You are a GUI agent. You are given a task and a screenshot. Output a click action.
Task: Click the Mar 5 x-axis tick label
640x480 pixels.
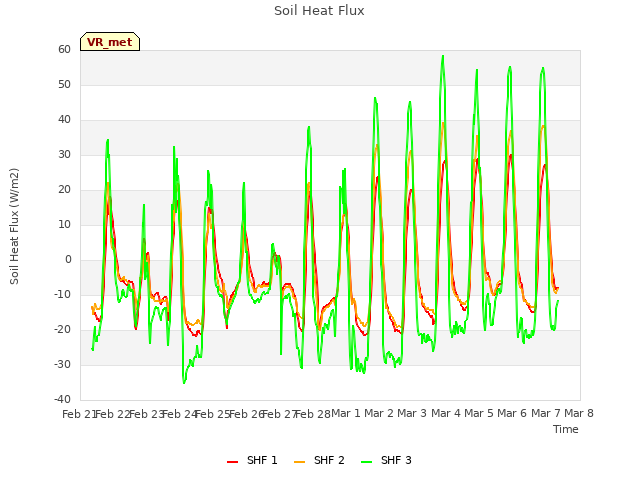479,413
